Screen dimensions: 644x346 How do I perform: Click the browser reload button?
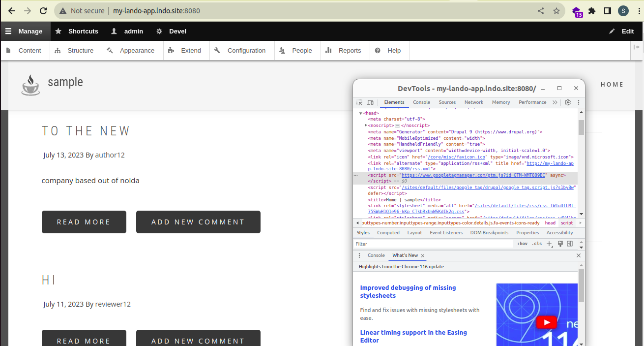coord(43,10)
